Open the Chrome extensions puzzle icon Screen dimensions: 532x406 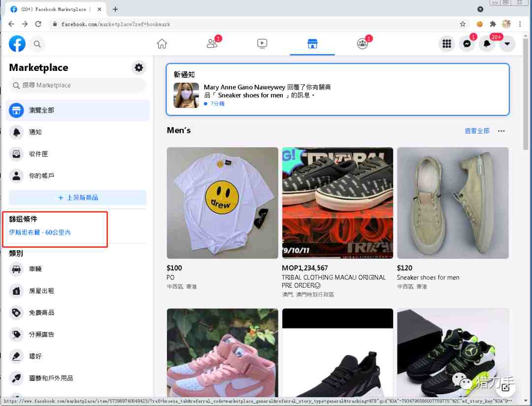coord(493,24)
